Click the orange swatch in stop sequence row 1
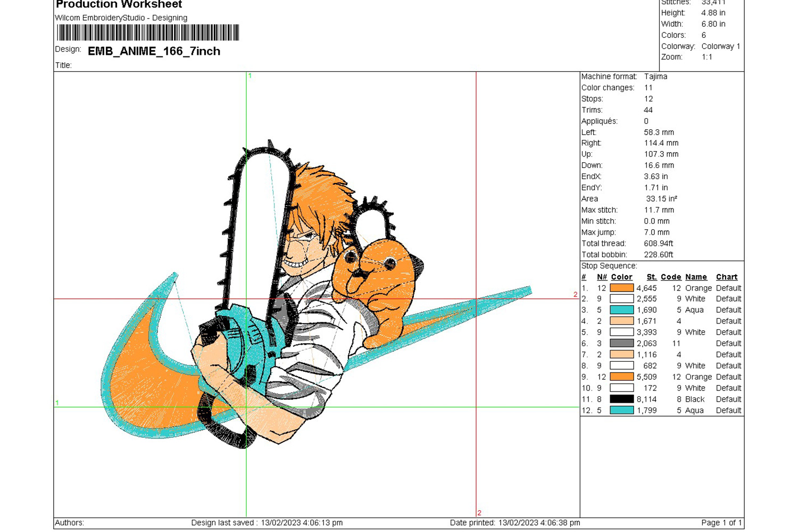This screenshot has width=799, height=532. click(x=622, y=288)
